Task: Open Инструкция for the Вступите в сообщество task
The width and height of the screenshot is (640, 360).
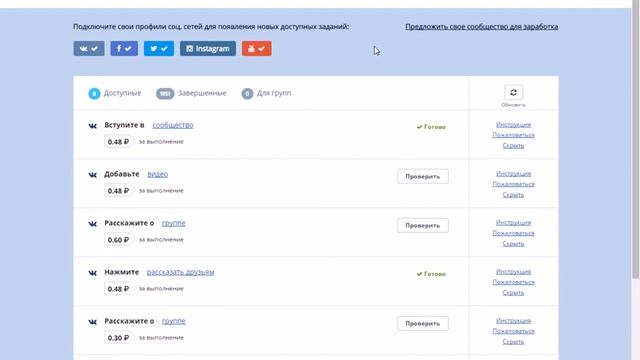Action: coord(513,124)
